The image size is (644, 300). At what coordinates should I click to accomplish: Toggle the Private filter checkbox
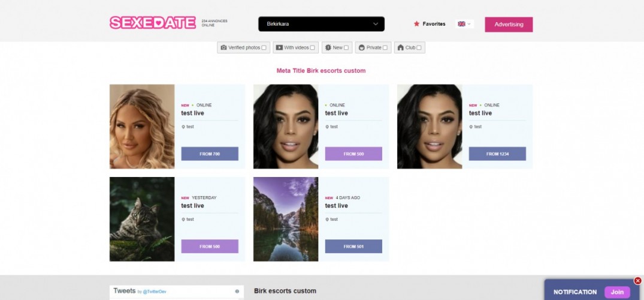click(x=385, y=48)
